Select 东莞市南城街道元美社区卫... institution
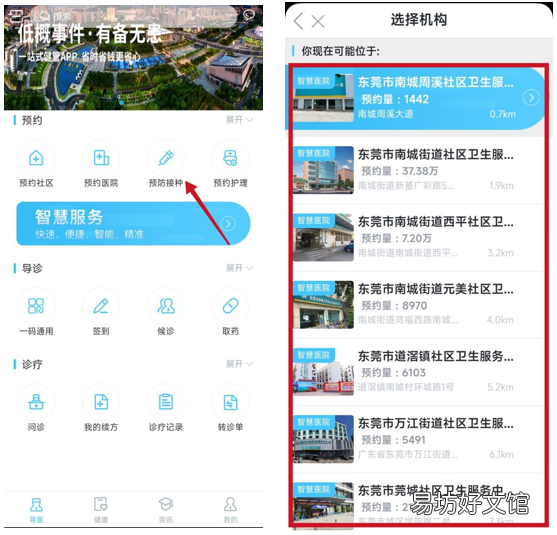 [418, 304]
